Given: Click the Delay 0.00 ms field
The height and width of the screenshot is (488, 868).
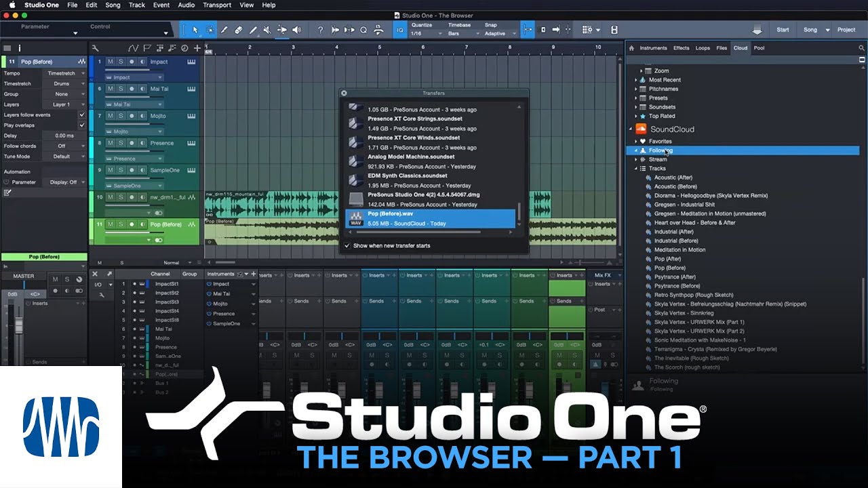Looking at the screenshot, I should (x=64, y=136).
